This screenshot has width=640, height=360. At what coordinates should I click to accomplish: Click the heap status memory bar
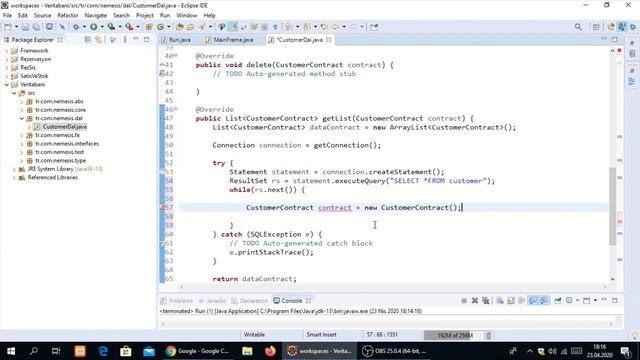pyautogui.click(x=454, y=335)
